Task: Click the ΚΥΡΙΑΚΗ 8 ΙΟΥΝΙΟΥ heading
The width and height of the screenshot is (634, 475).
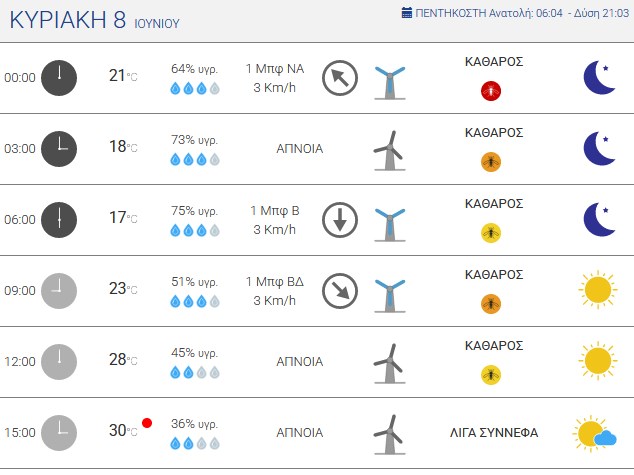Action: click(95, 20)
